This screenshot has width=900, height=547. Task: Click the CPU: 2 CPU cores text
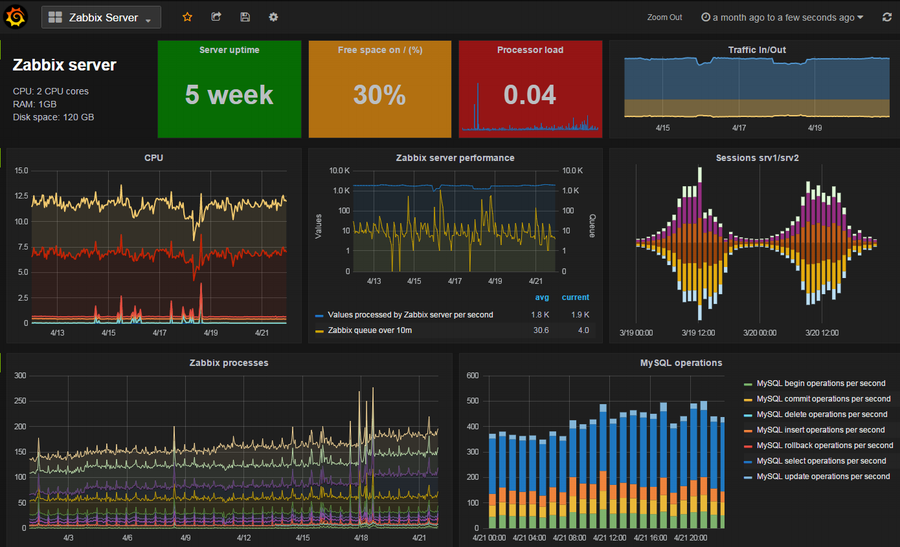[51, 91]
